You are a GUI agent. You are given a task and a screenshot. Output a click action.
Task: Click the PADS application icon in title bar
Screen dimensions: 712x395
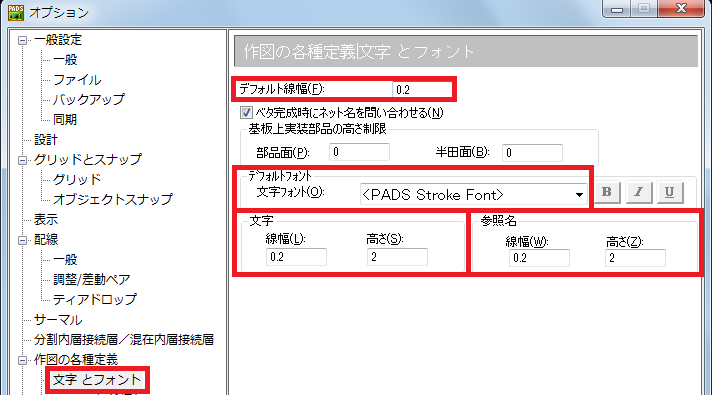[15, 12]
